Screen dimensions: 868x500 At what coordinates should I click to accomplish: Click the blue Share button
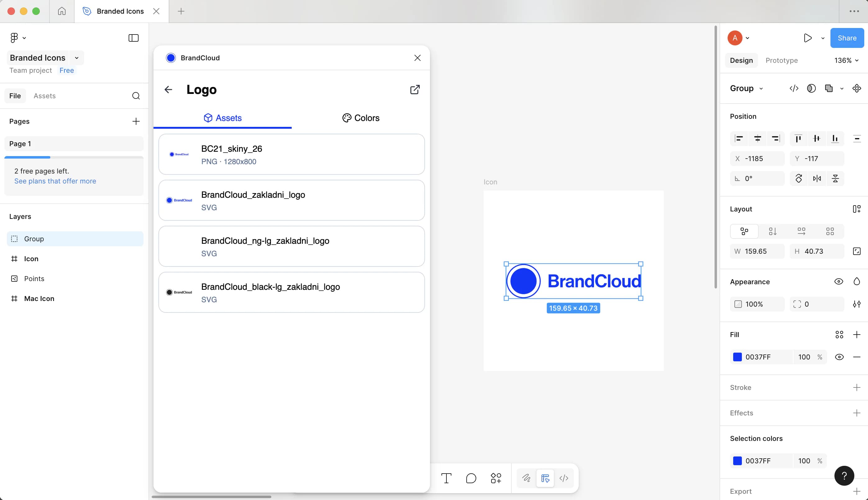coord(847,38)
